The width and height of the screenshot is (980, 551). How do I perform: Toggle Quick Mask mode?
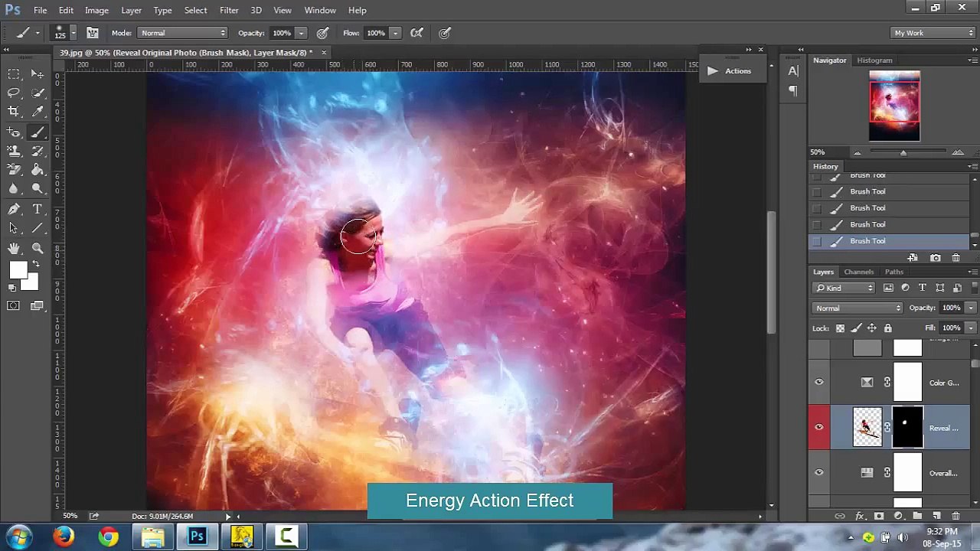[x=14, y=306]
